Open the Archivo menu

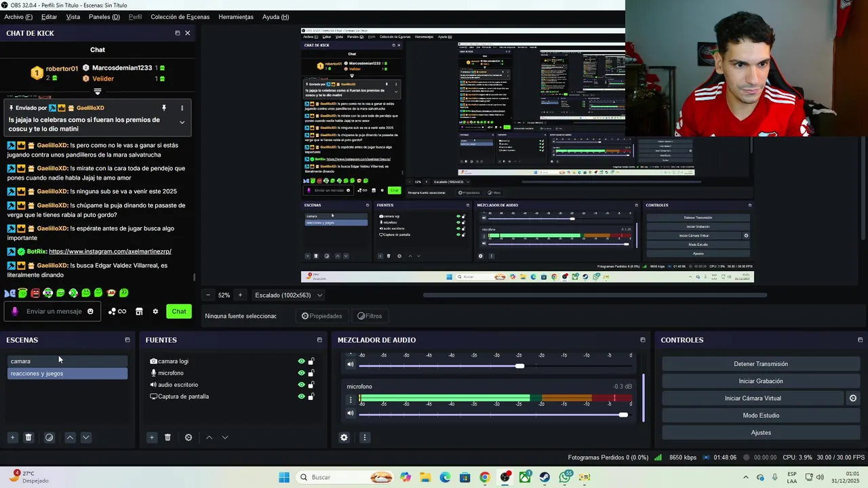(18, 17)
